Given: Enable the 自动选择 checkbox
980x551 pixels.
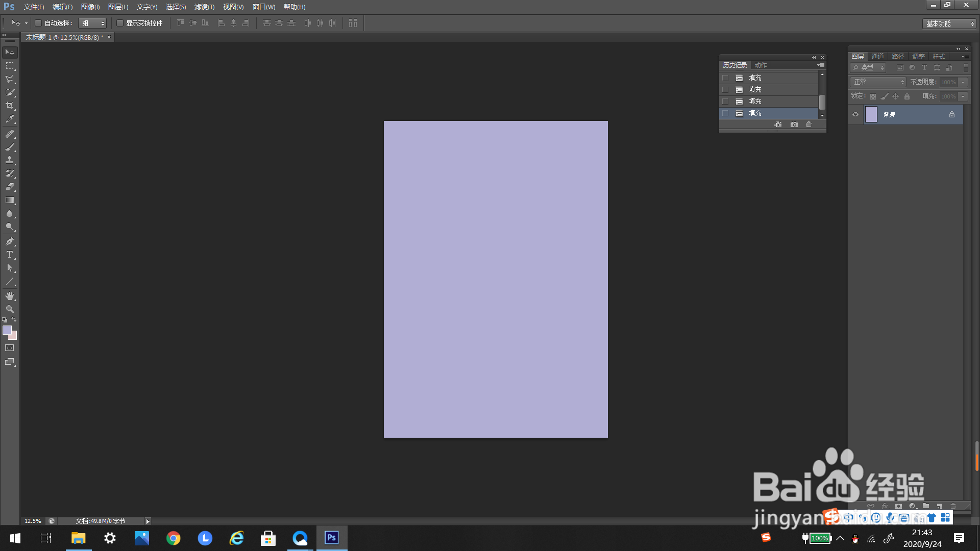Looking at the screenshot, I should [38, 23].
